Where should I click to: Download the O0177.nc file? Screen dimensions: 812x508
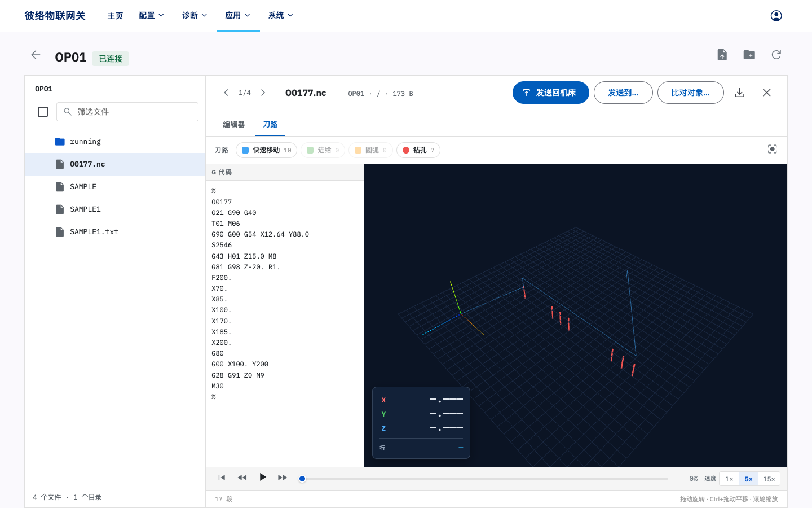(740, 93)
